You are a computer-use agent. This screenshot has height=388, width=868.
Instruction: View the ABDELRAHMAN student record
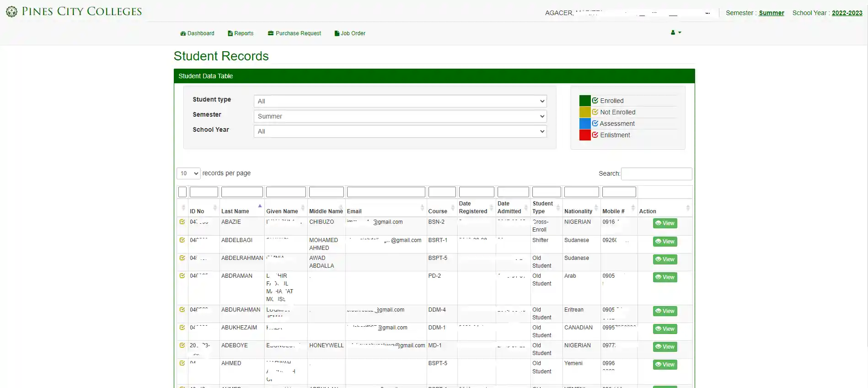pos(665,259)
